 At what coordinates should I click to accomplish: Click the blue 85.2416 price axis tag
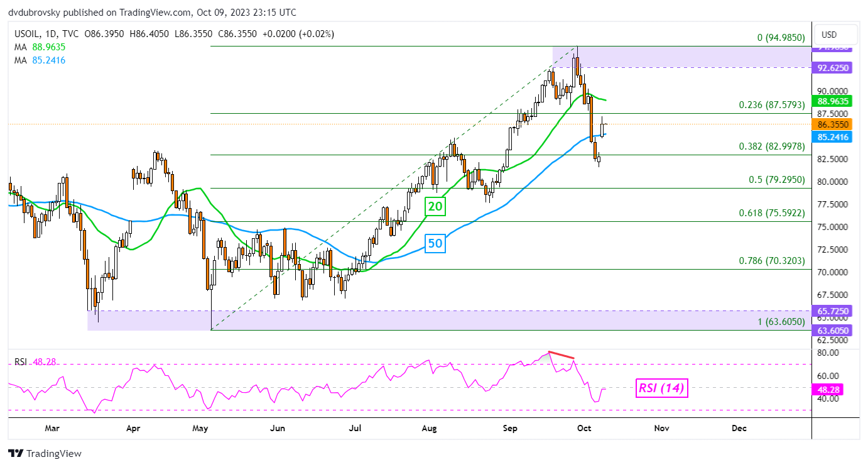pyautogui.click(x=833, y=136)
